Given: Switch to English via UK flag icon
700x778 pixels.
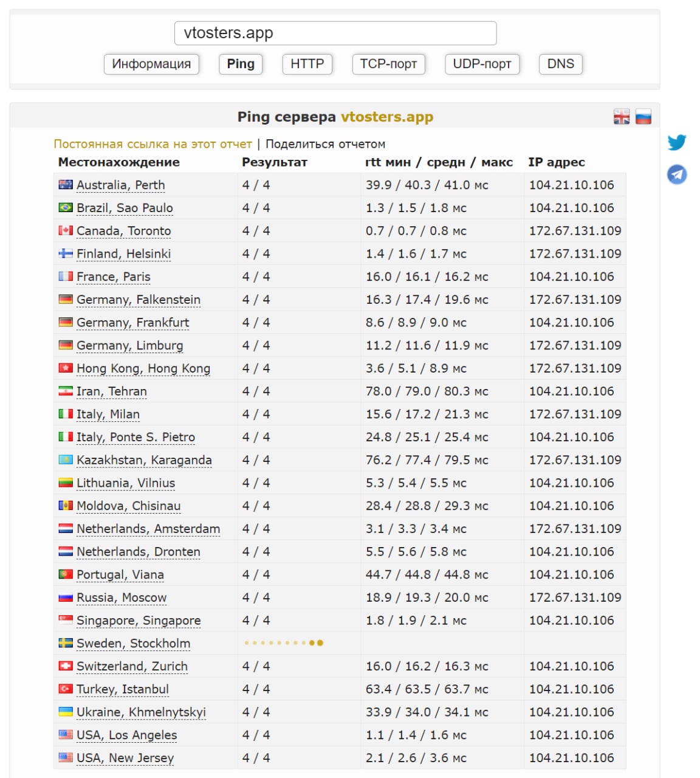Looking at the screenshot, I should coord(622,117).
